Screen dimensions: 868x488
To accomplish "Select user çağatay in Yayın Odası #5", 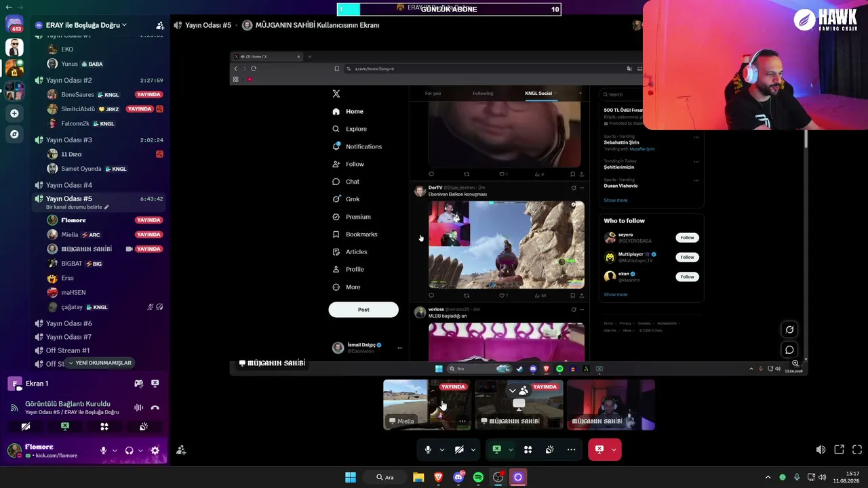I will click(105, 307).
